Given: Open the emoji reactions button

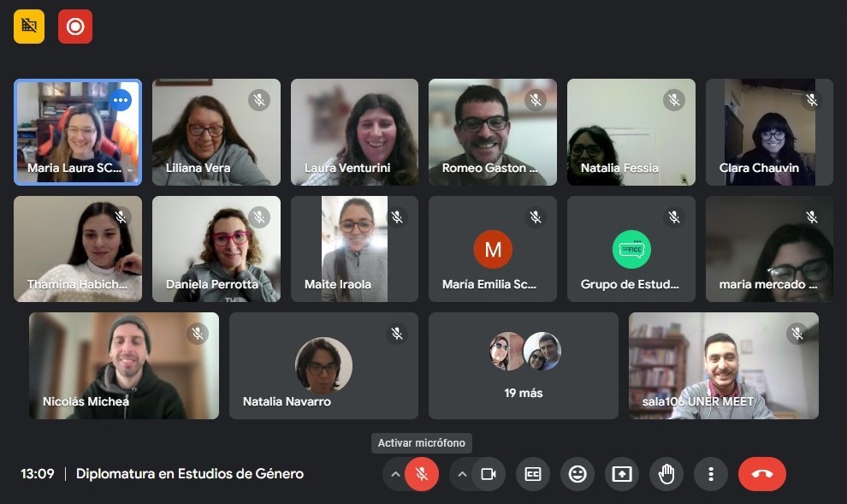Looking at the screenshot, I should 577,474.
